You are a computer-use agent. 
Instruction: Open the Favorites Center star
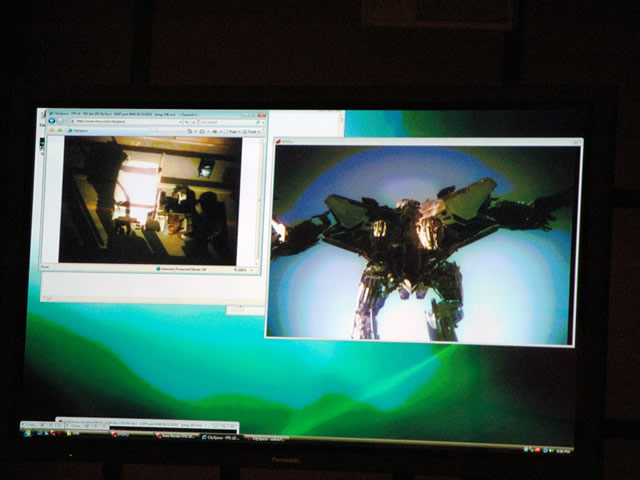52,131
